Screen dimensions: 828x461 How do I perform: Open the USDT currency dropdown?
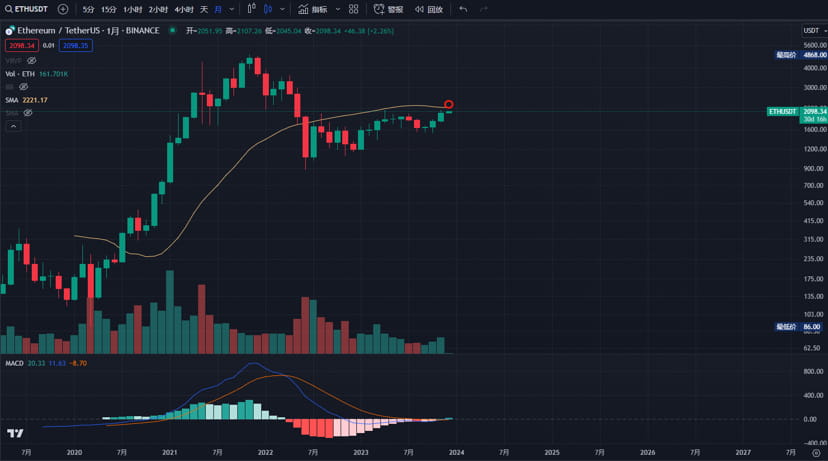point(814,31)
